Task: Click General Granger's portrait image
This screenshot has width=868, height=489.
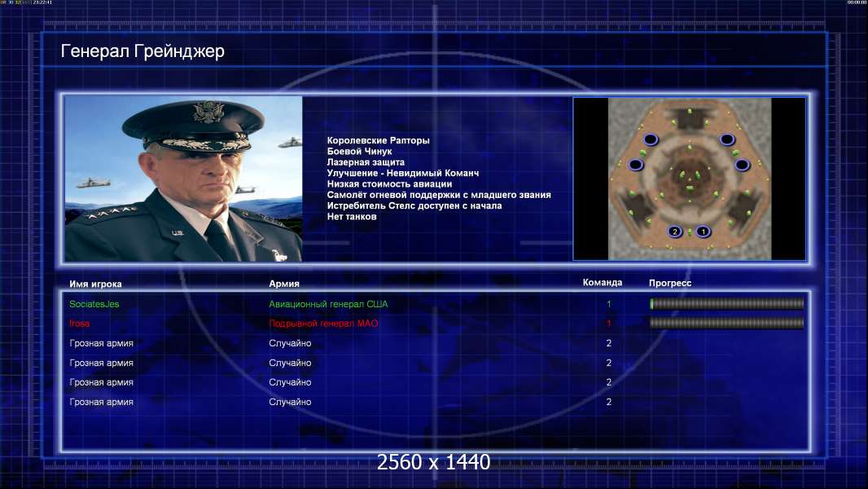Action: point(183,178)
